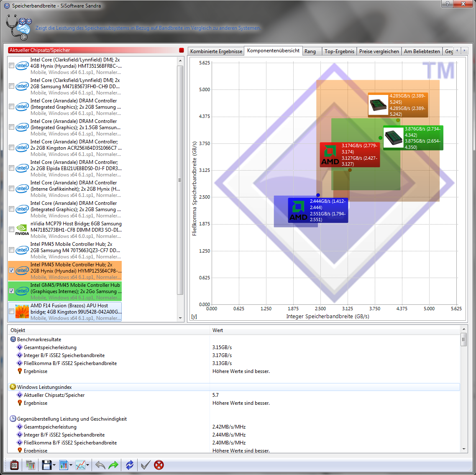
Task: Check the PM45 Samsung M4 70T5663QZ3-CF7 checkbox
Action: click(12, 250)
